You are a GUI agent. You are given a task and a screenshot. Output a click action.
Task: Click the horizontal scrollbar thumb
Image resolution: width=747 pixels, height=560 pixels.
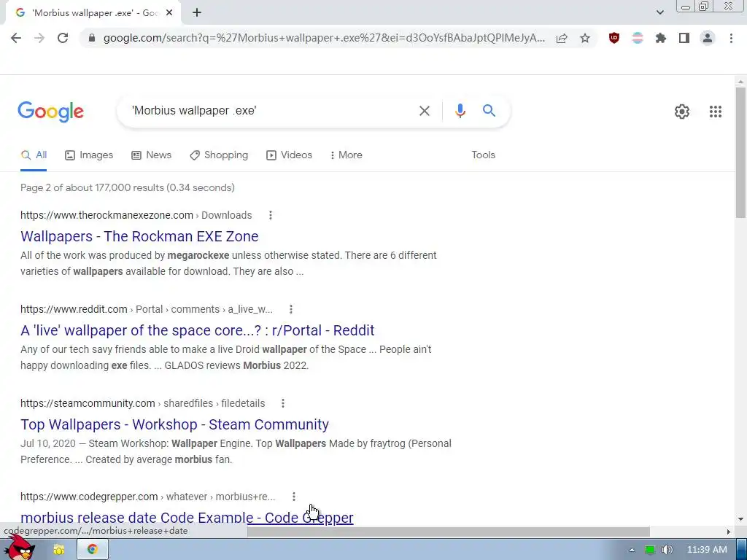(448, 532)
